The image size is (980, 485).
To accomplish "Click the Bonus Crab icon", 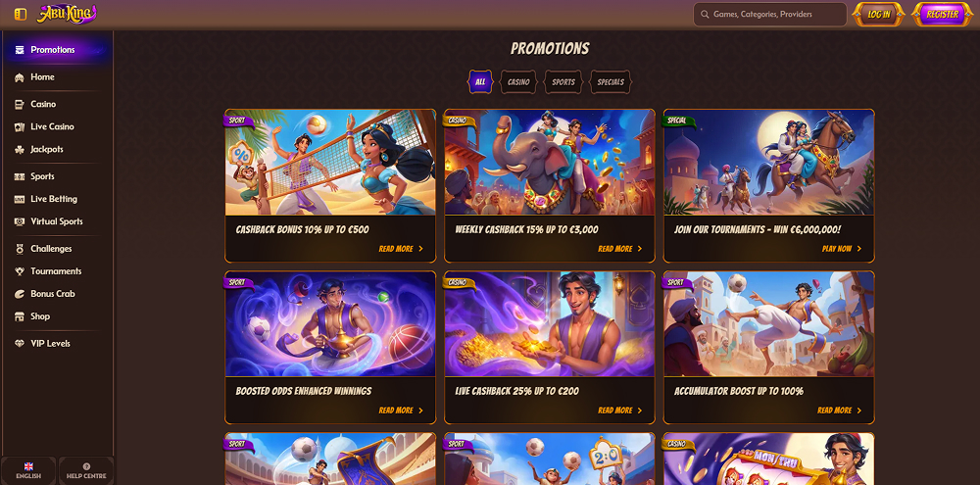I will pyautogui.click(x=20, y=294).
